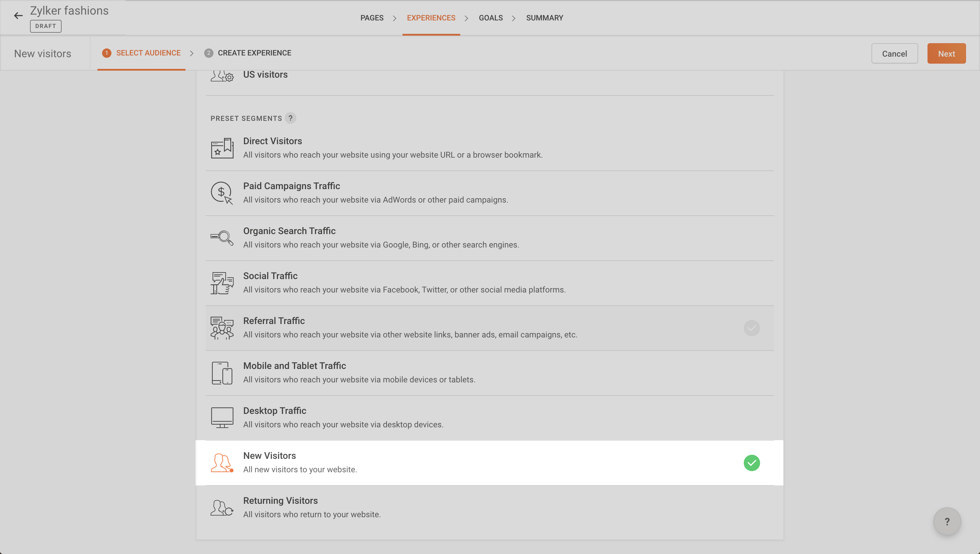
Task: Tick the Referral Traffic gray checkmark
Action: (752, 328)
